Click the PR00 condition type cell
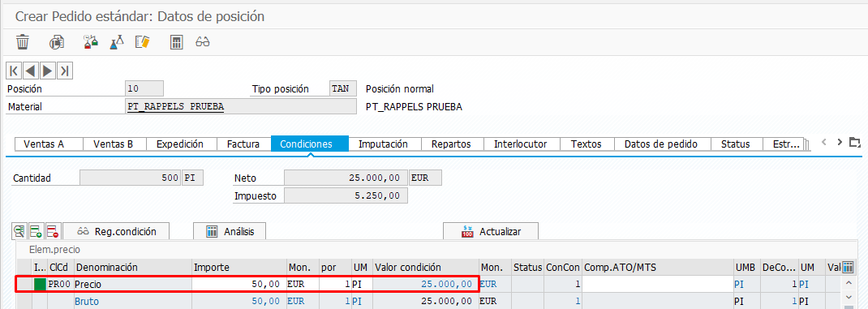 [60, 284]
